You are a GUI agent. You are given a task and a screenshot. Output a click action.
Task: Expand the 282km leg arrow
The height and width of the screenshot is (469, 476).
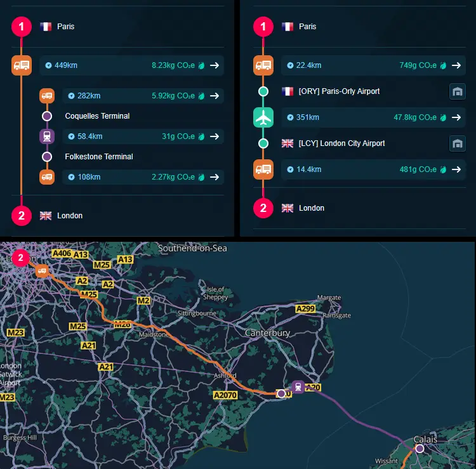pos(215,96)
